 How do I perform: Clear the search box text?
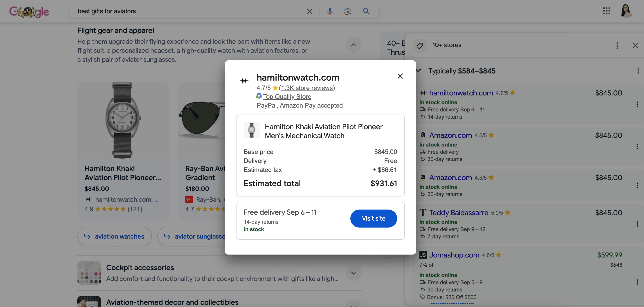[309, 11]
